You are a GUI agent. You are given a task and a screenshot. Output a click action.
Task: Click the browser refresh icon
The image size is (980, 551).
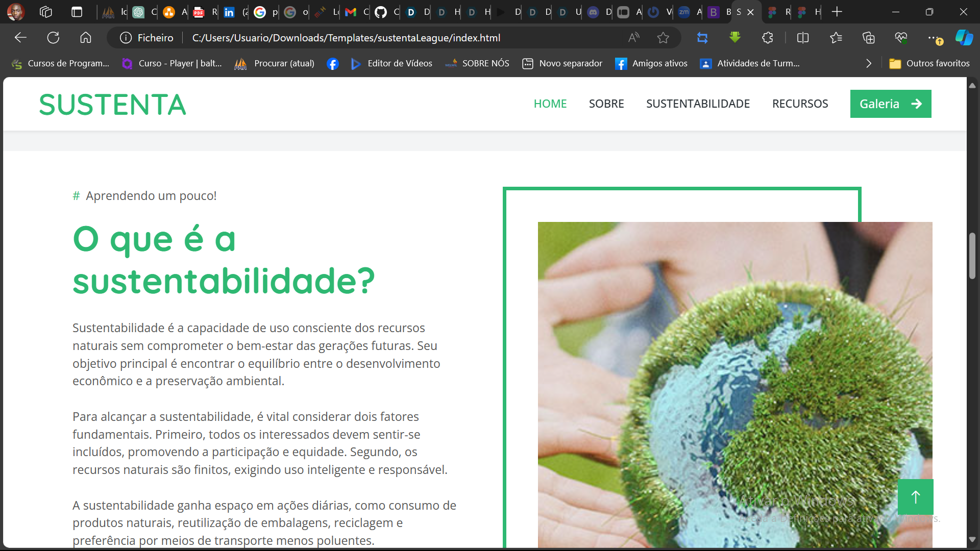(53, 38)
